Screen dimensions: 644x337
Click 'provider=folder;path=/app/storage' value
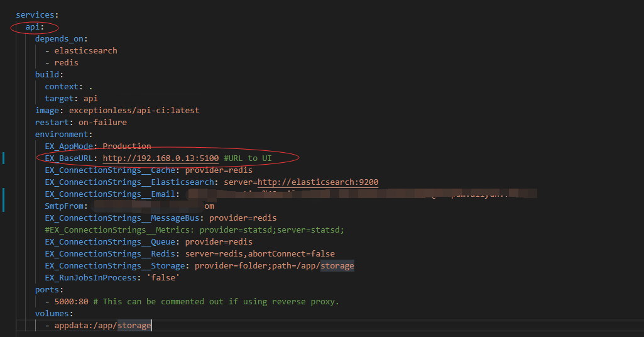275,265
